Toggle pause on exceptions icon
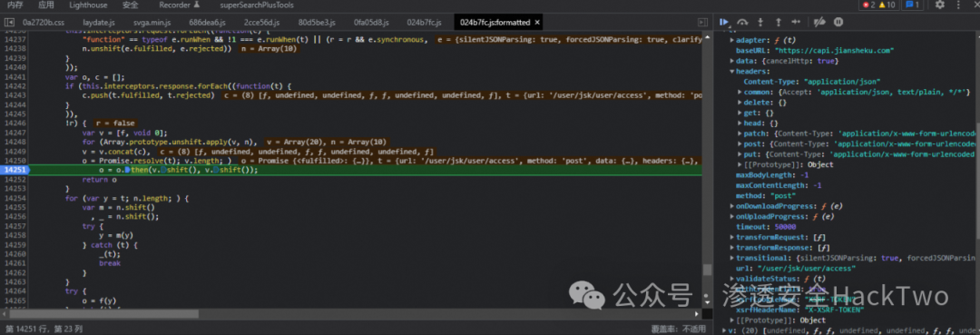 (838, 22)
